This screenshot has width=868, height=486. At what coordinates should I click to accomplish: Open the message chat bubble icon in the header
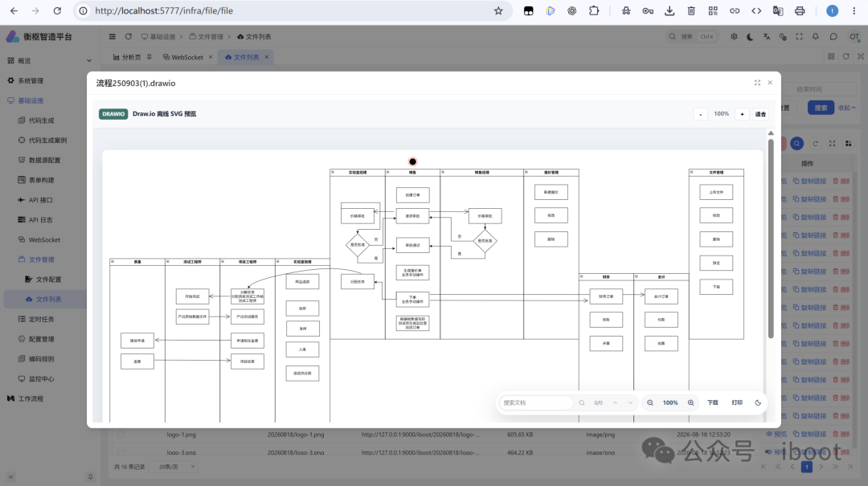(x=833, y=36)
